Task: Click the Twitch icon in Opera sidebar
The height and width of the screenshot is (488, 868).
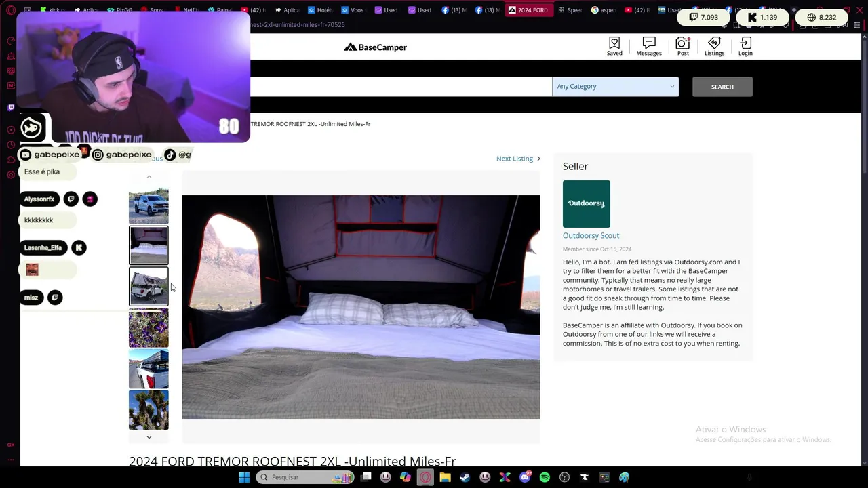Action: coord(11,107)
